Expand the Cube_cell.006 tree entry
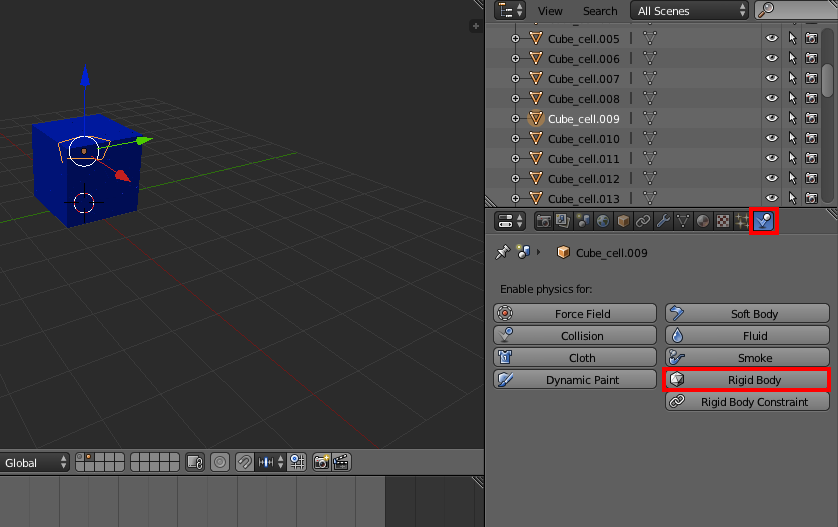The width and height of the screenshot is (838, 527). click(515, 58)
